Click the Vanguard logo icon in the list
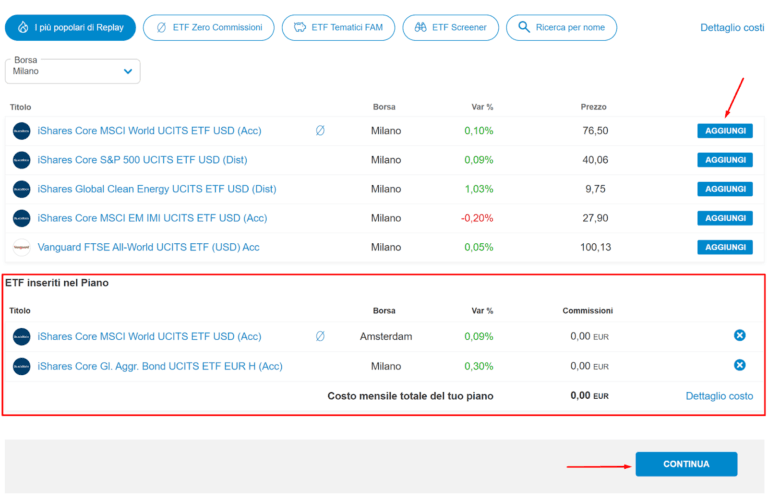This screenshot has height=500, width=768. click(x=21, y=247)
